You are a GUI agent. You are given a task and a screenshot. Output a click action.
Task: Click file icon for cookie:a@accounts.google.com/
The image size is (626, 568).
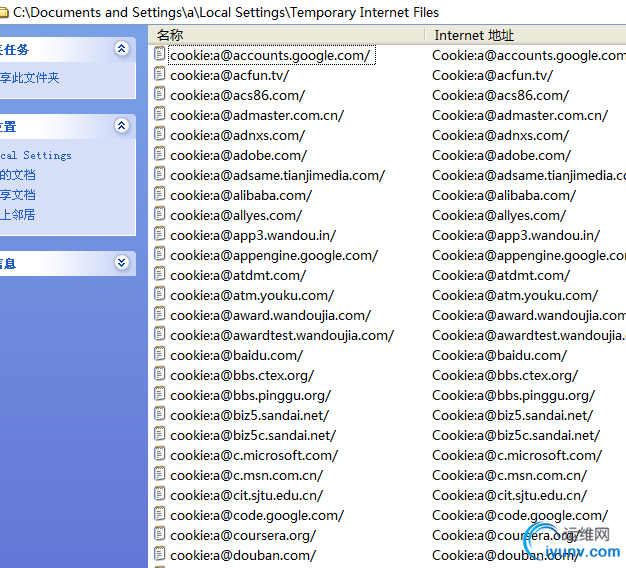pos(160,53)
